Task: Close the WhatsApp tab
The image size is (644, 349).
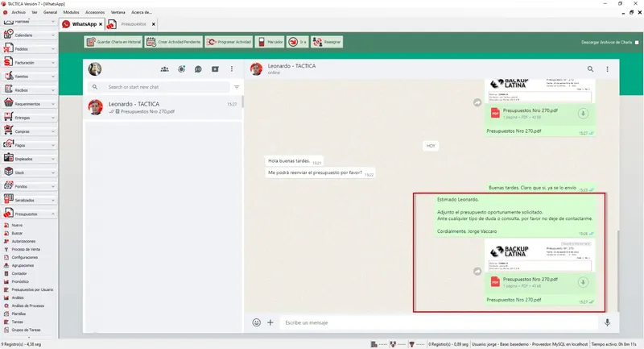Action: point(101,24)
